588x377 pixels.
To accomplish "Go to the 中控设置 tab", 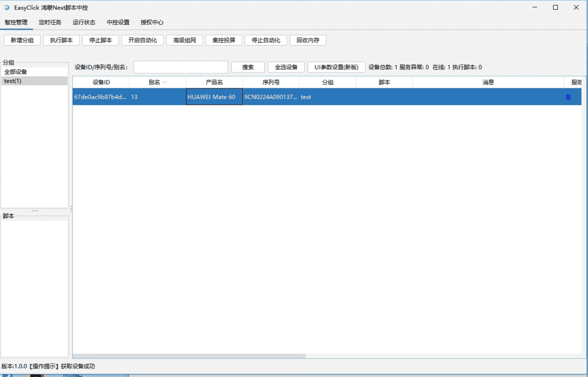I will 118,22.
